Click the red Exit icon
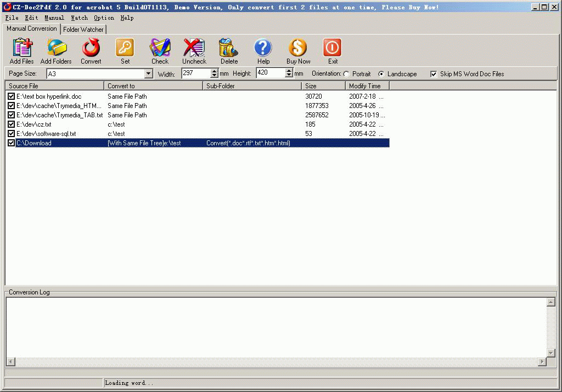 (332, 48)
